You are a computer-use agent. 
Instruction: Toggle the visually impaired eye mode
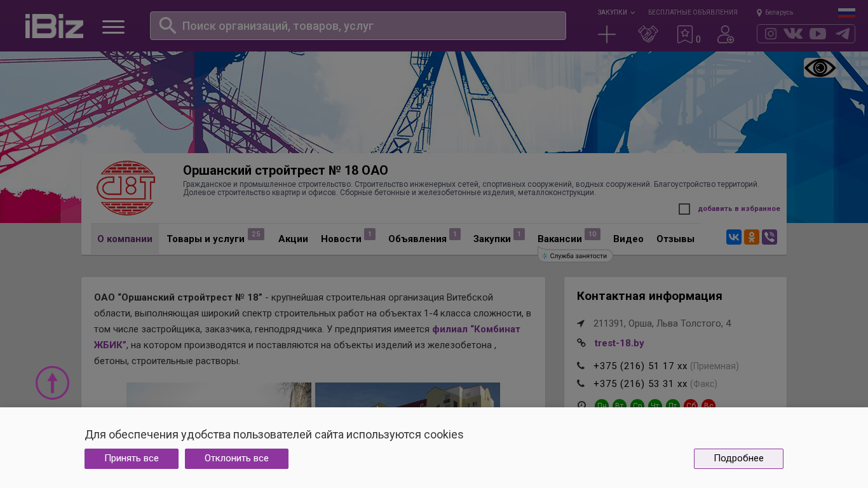pos(820,68)
